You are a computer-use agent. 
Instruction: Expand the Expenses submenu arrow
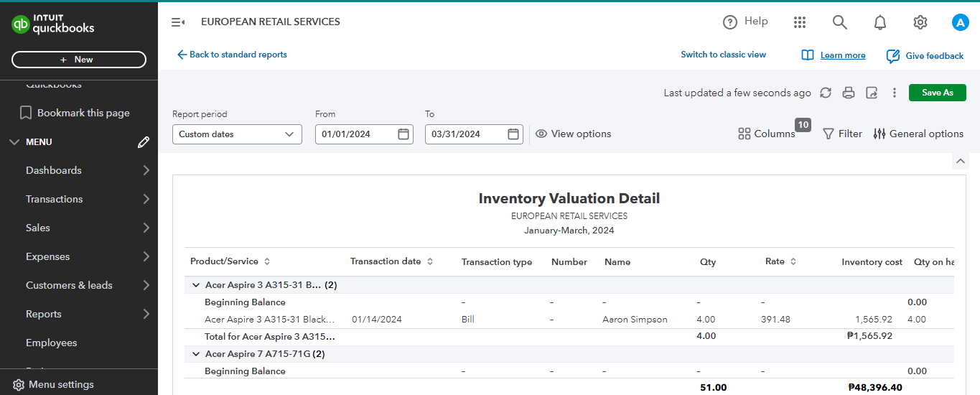(146, 256)
